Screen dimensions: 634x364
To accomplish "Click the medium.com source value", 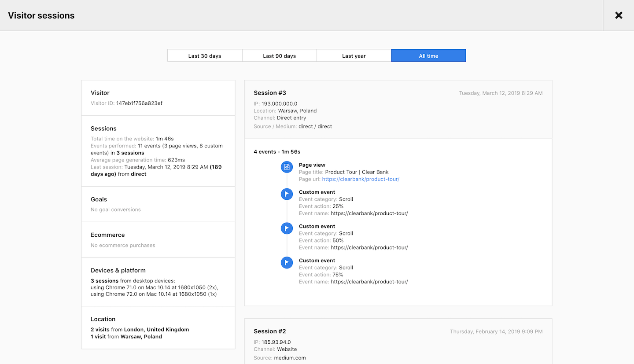I will point(290,358).
